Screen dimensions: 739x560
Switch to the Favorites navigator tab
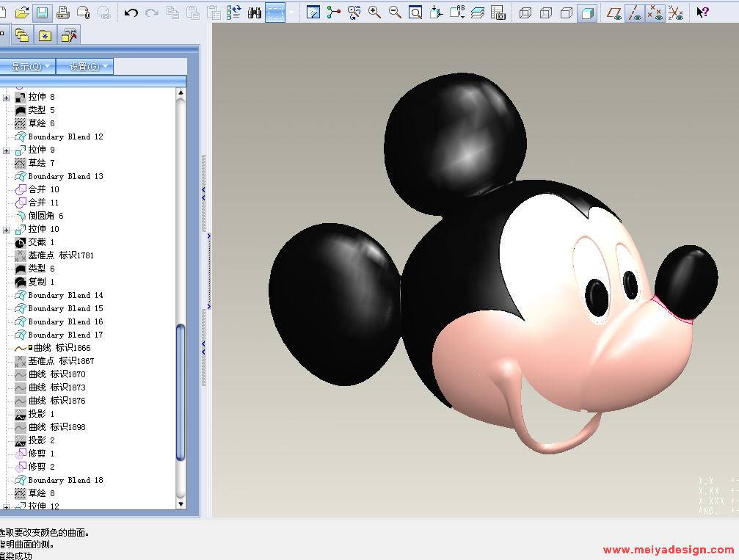pos(45,35)
